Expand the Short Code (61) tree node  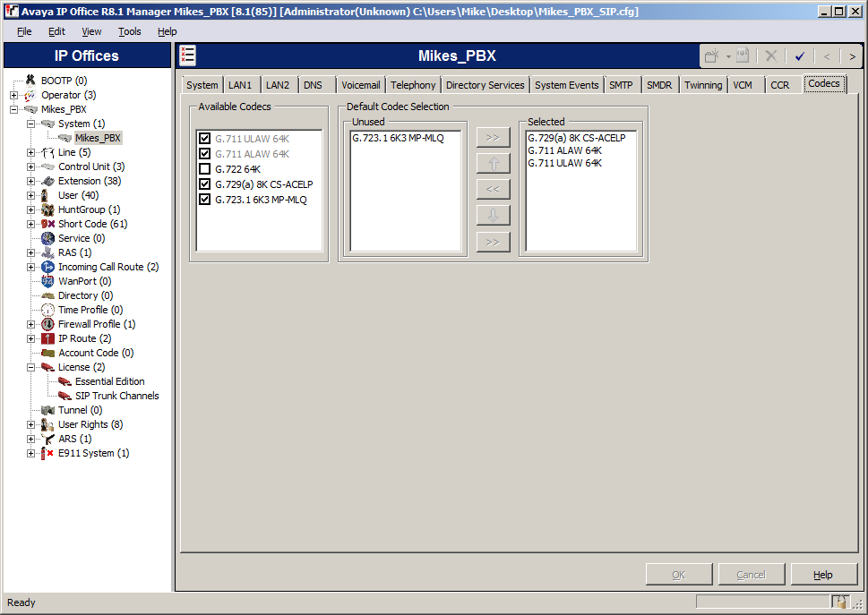31,224
